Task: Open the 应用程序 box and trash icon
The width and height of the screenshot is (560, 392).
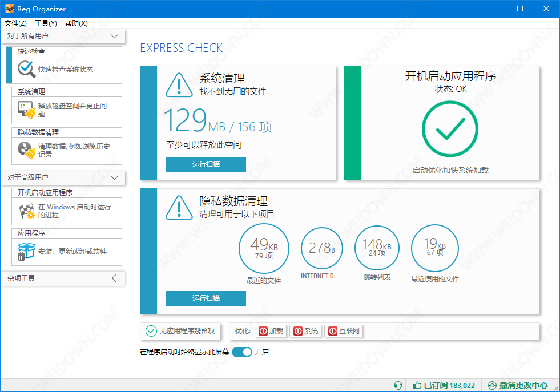Action: click(26, 251)
